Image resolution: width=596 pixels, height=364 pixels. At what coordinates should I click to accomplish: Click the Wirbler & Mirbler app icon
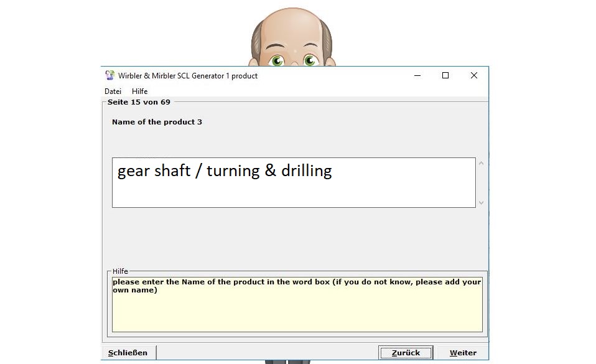110,75
